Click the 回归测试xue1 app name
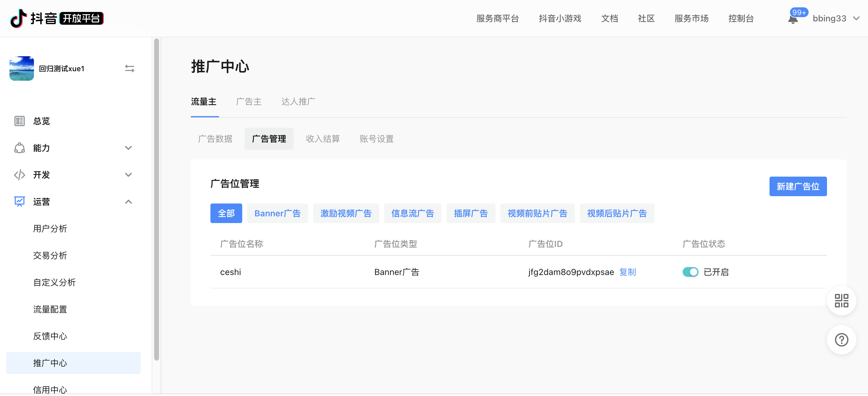Viewport: 868px width, 396px height. click(62, 69)
